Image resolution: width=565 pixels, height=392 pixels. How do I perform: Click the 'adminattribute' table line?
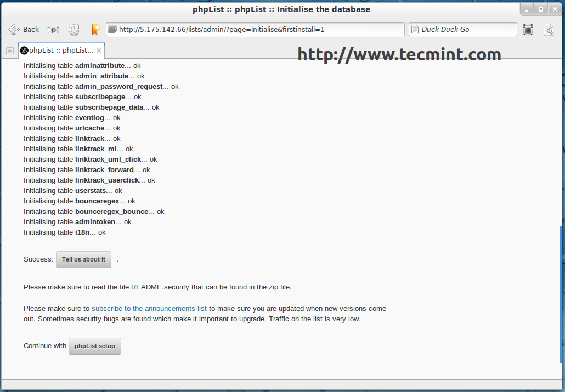click(82, 66)
